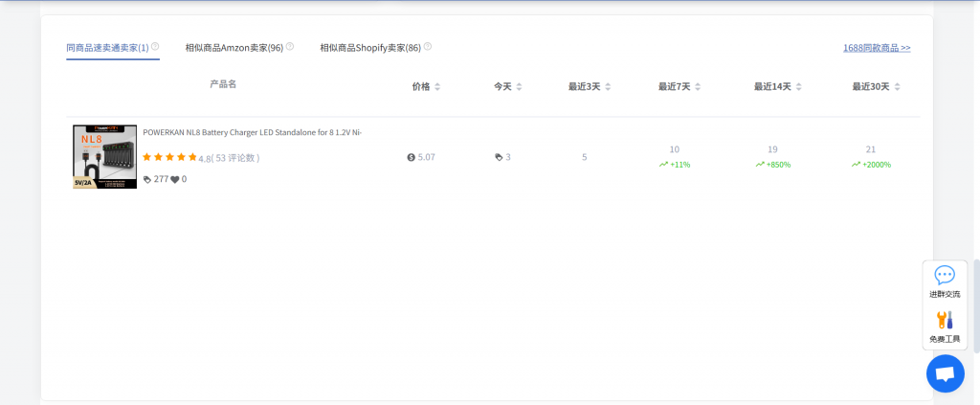Click the heart icon beside 0
The image size is (980, 405).
pos(175,179)
